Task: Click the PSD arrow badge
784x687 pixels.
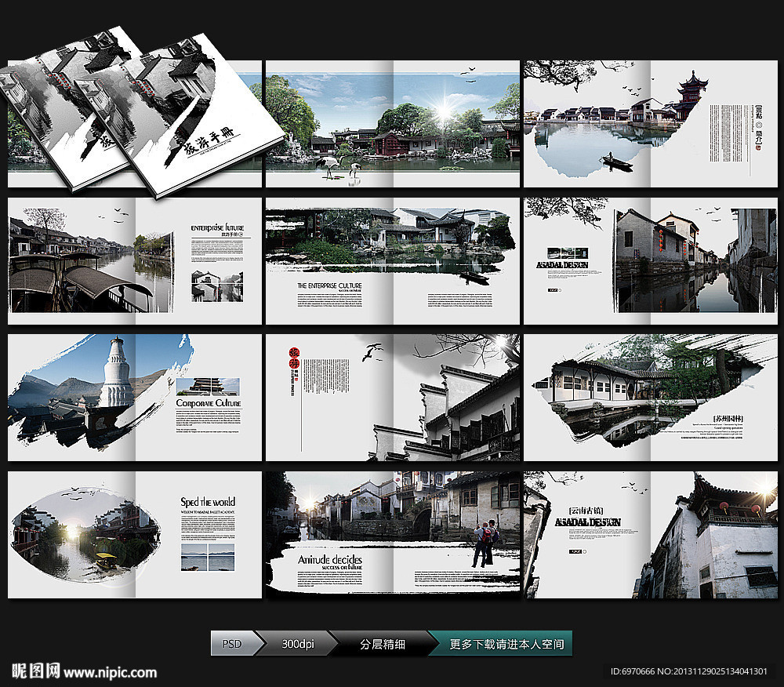Action: (x=235, y=644)
